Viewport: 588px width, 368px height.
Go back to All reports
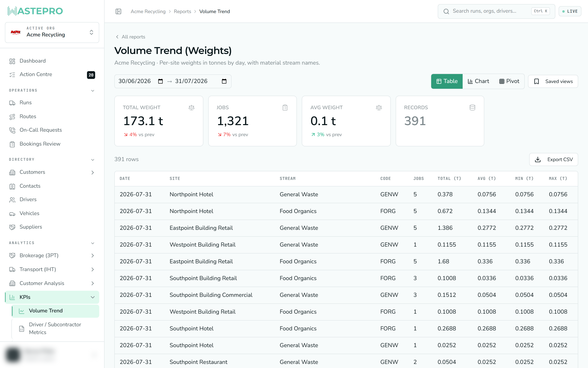click(x=130, y=37)
